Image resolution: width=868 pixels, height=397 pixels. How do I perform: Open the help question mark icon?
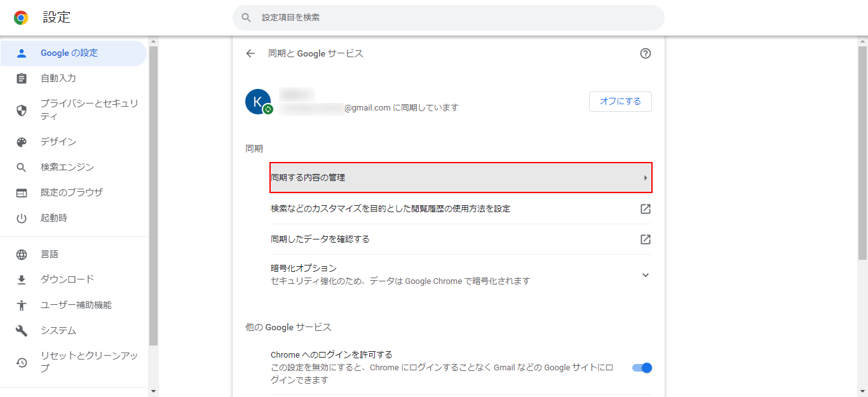pyautogui.click(x=646, y=53)
